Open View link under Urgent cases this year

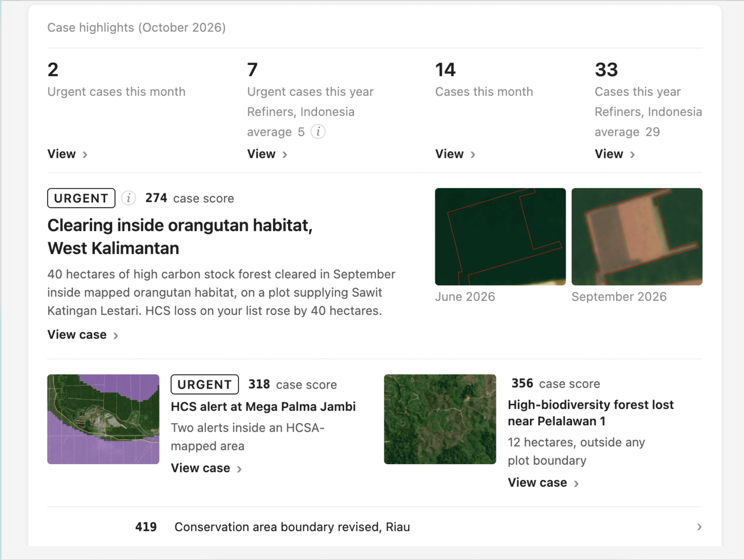pyautogui.click(x=267, y=154)
